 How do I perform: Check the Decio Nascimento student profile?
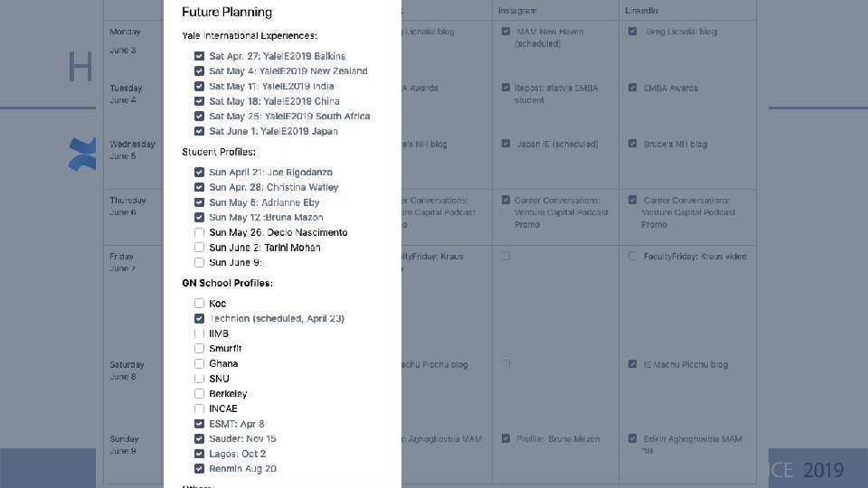(x=199, y=232)
